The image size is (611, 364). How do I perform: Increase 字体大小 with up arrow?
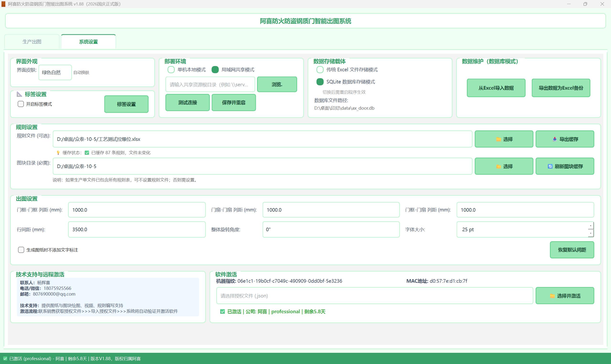[591, 226]
